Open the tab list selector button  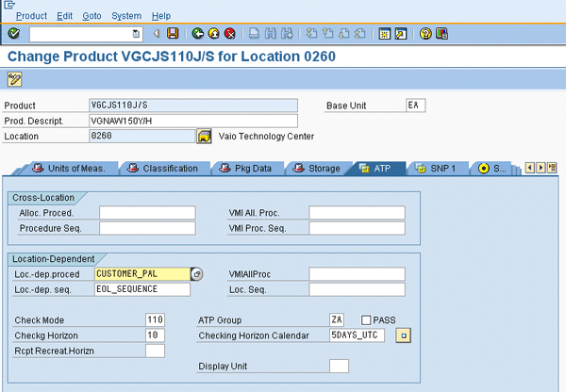point(553,169)
